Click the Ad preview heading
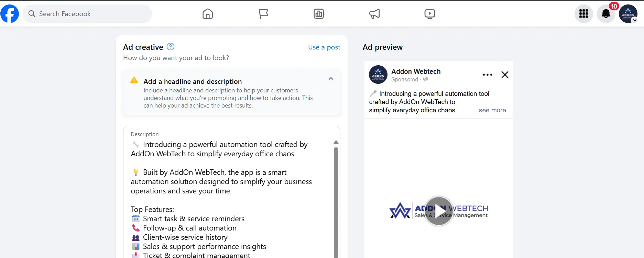 [x=382, y=47]
